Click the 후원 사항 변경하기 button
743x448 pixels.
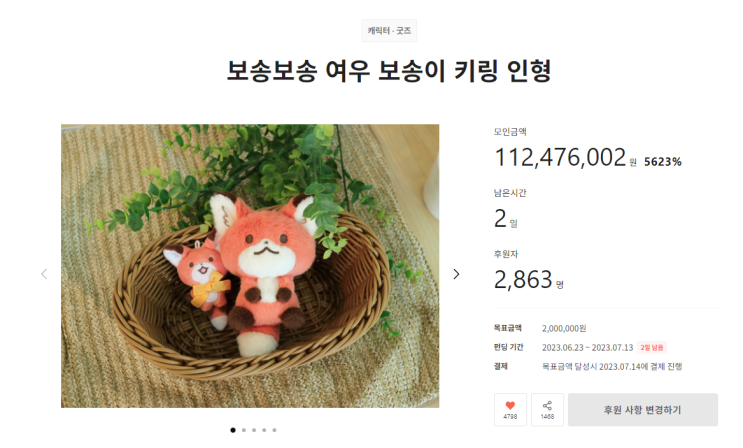tap(643, 410)
